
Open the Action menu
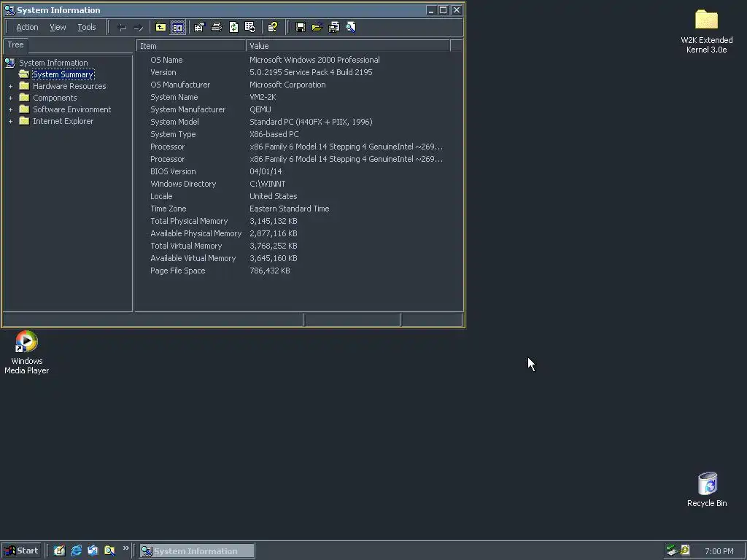coord(27,27)
